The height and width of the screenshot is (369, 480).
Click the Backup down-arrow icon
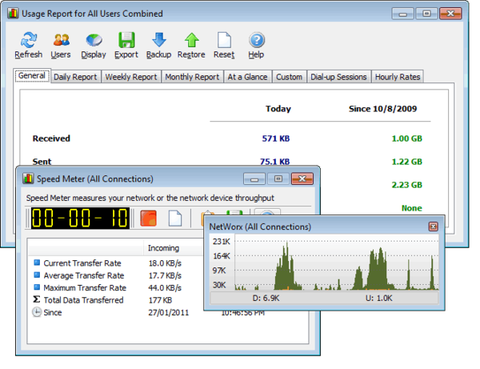point(159,40)
